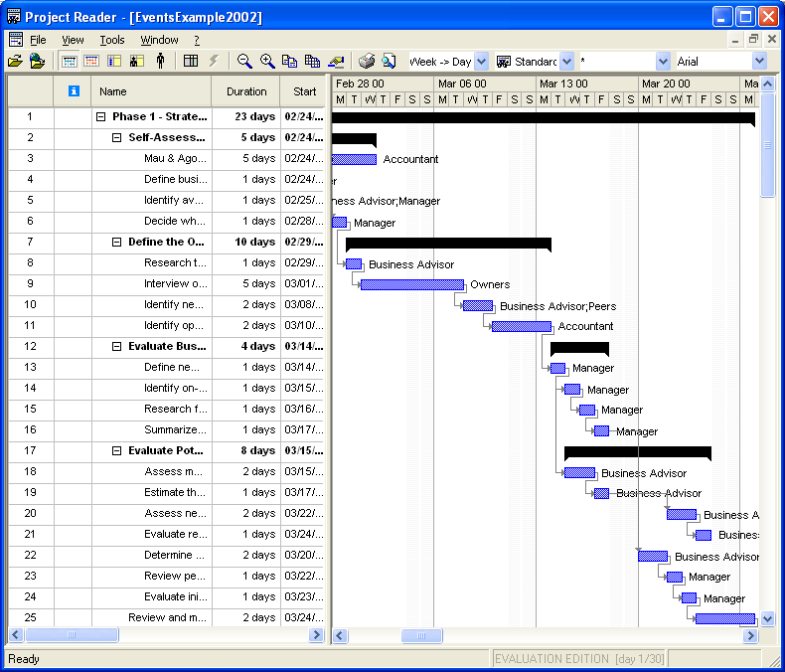The height and width of the screenshot is (672, 785).
Task: Select the 'Mau & Ago...' task name cell
Action: point(151,158)
